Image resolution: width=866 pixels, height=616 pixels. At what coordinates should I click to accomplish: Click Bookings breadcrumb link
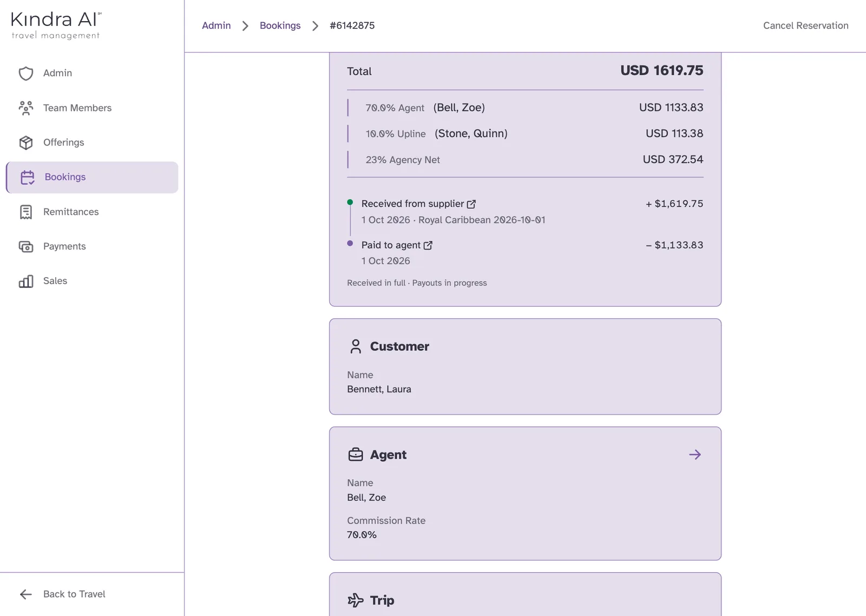tap(280, 25)
